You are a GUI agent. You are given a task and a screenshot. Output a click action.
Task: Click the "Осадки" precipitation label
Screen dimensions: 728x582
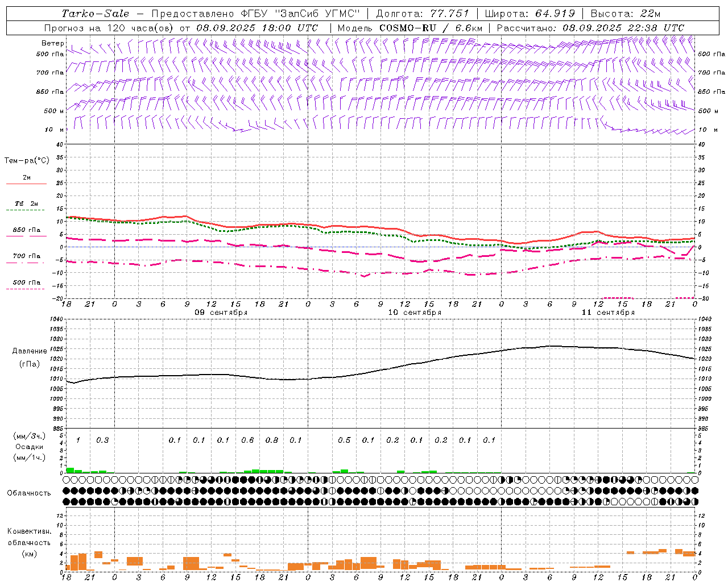pyautogui.click(x=29, y=447)
